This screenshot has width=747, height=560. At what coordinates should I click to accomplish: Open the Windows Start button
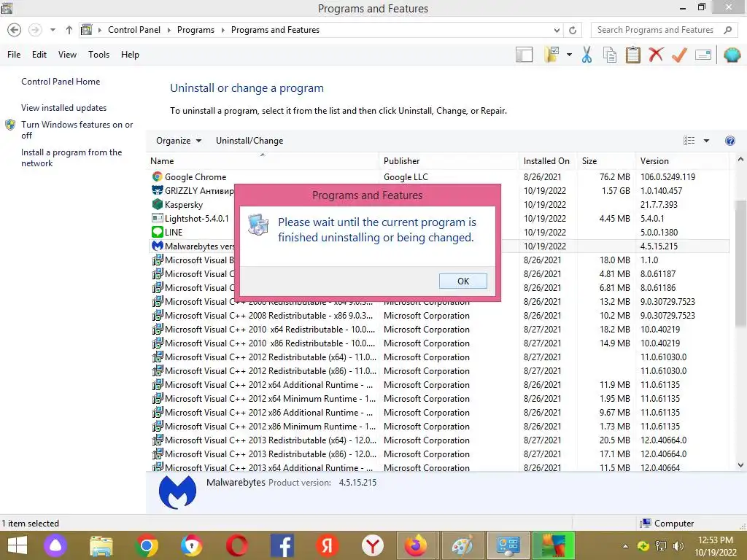point(18,545)
